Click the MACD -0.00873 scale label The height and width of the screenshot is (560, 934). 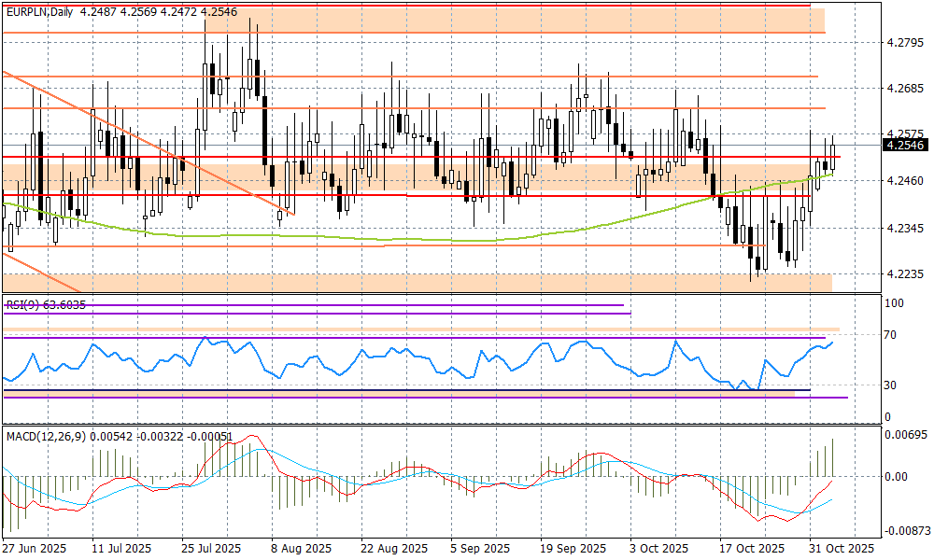tap(906, 529)
